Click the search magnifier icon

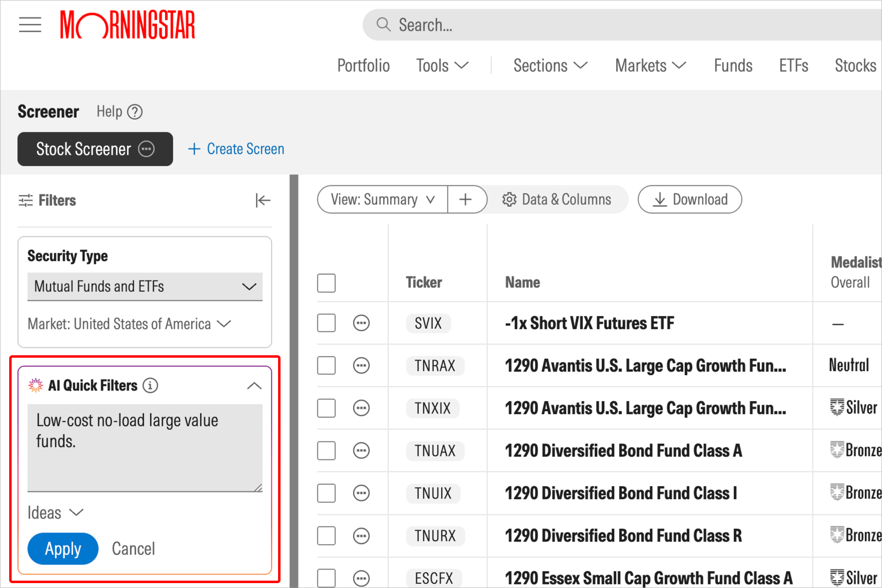coord(383,25)
